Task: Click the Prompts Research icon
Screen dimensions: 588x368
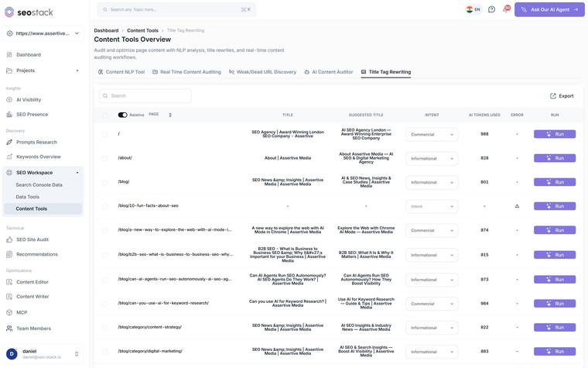Action: (x=9, y=143)
